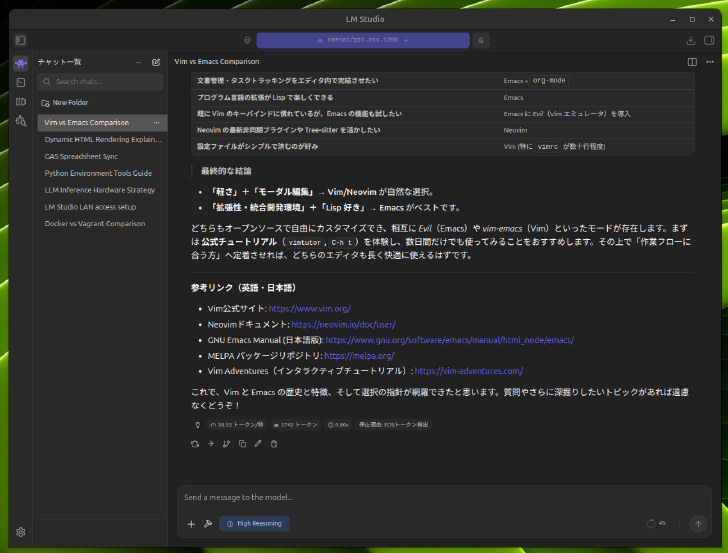Open the Chats section in left rail
Viewport: 728px width, 553px height.
(20, 63)
